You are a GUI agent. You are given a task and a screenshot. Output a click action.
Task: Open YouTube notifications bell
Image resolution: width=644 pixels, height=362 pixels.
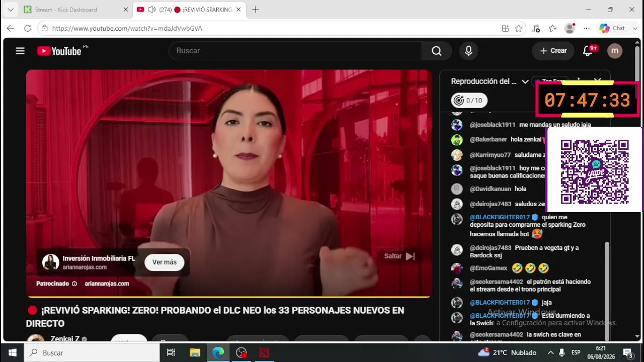[x=588, y=51]
